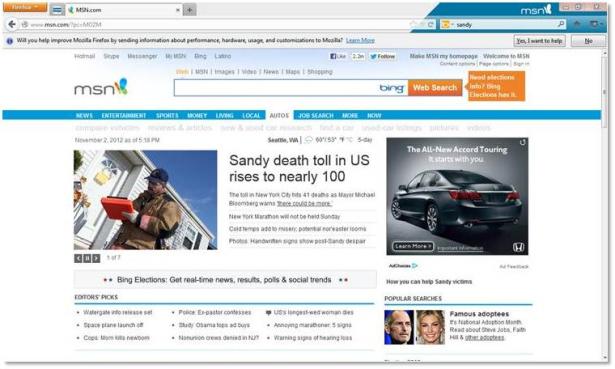Show next slide in news carousel
The image size is (615, 369).
96,258
